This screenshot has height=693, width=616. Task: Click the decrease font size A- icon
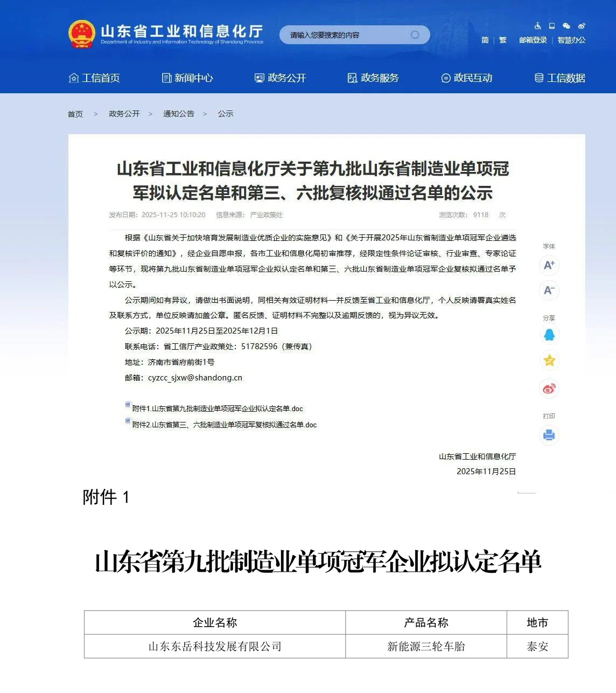(549, 290)
